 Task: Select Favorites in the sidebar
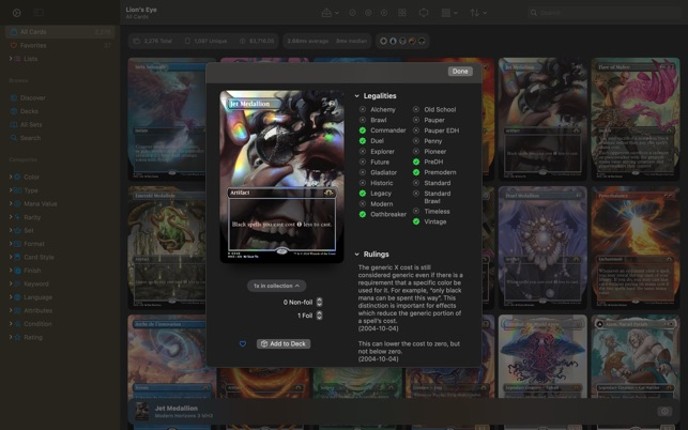click(60, 45)
